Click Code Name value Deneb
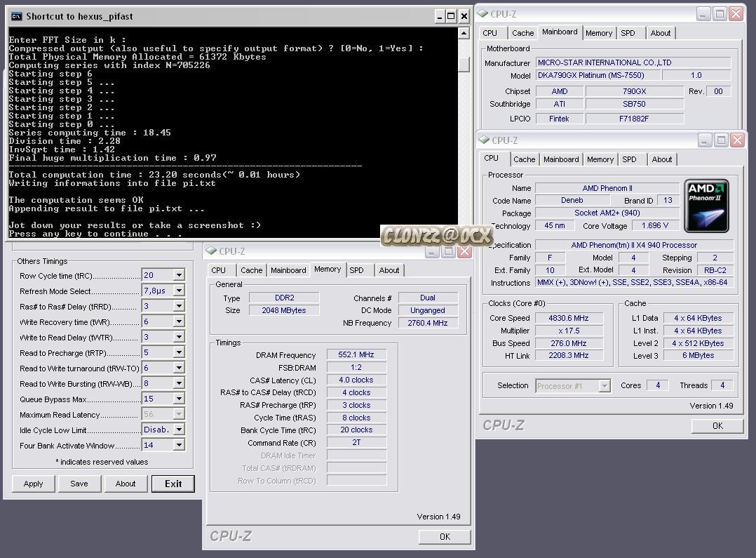 click(x=572, y=200)
